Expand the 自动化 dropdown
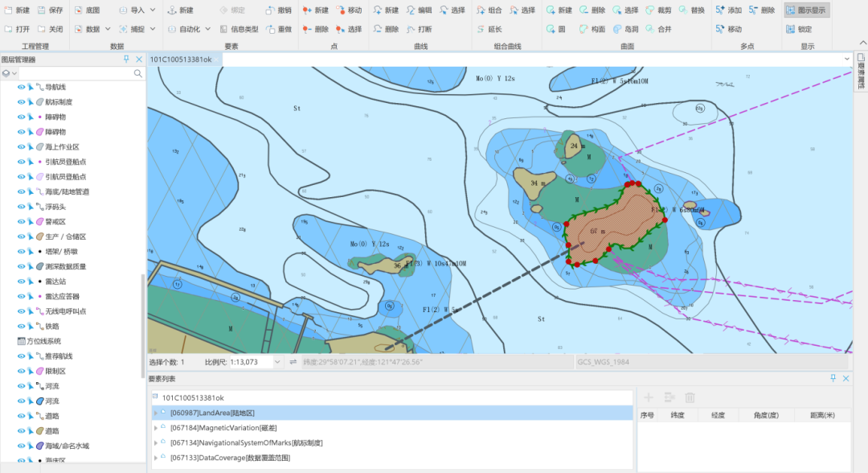The height and width of the screenshot is (473, 868). click(x=208, y=29)
